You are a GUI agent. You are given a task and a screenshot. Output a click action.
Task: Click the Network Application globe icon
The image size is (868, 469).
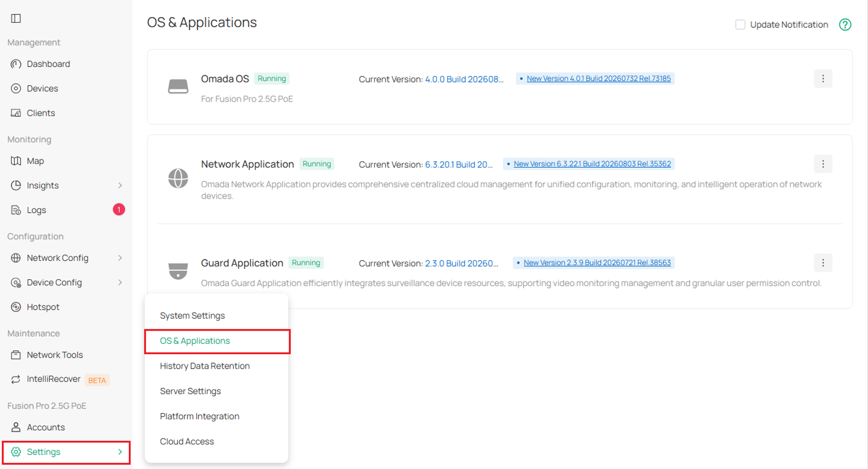(178, 178)
